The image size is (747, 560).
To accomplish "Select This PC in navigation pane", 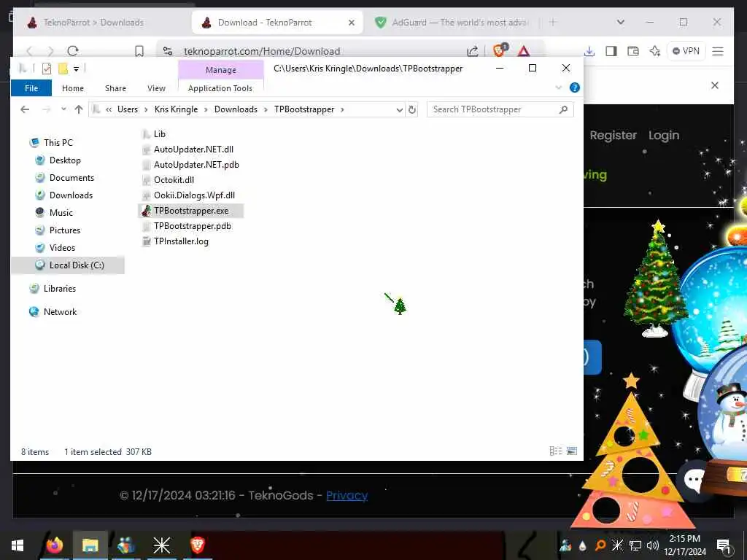I will point(58,142).
